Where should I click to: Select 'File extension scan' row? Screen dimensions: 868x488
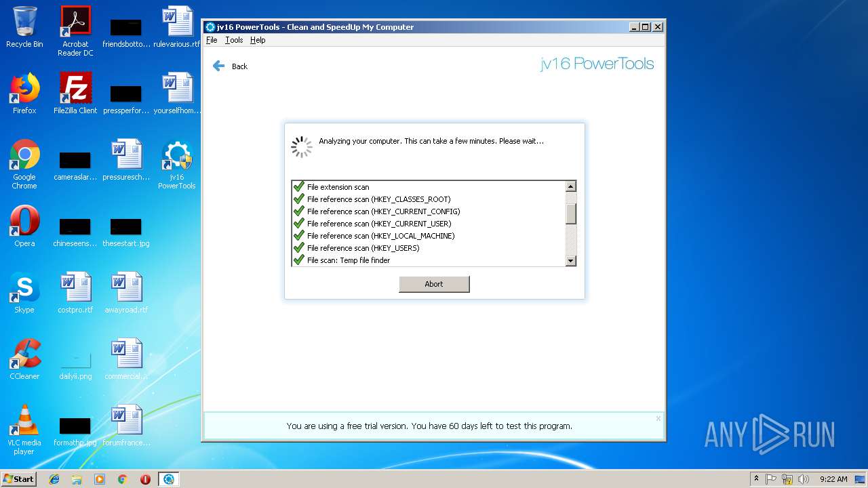point(429,187)
